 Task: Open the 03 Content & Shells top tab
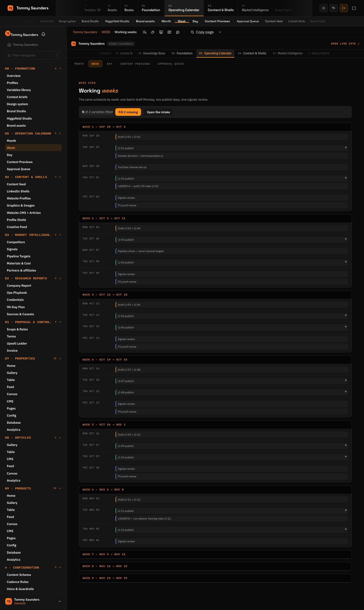(x=221, y=8)
